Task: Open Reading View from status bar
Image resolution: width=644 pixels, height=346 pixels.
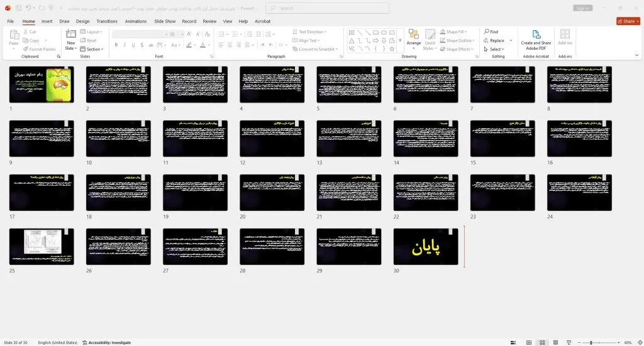Action: [555, 342]
